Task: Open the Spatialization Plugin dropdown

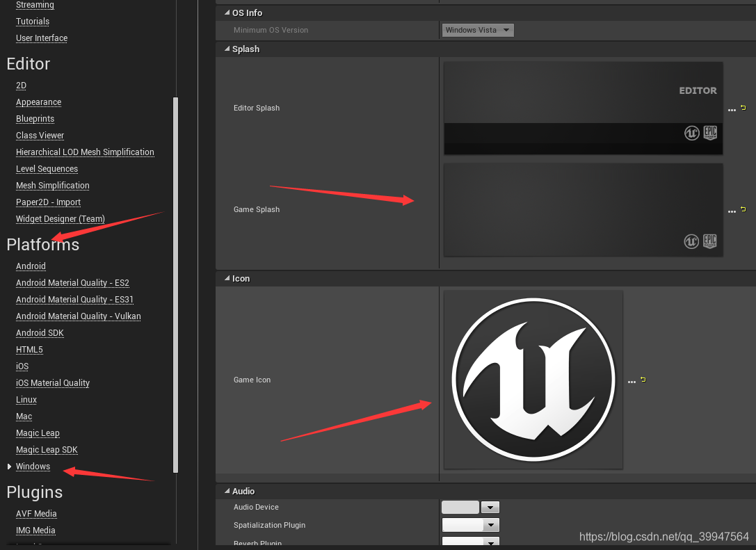Action: tap(471, 526)
